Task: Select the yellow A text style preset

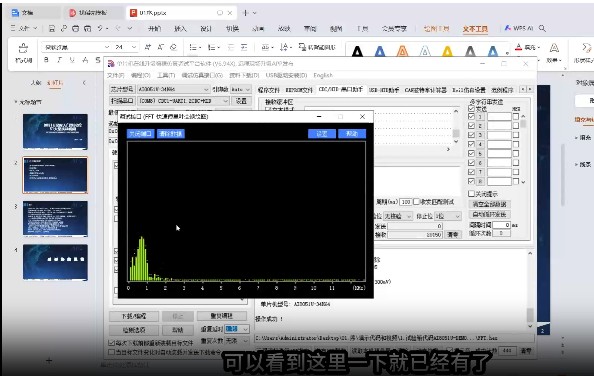Action: [x=447, y=51]
